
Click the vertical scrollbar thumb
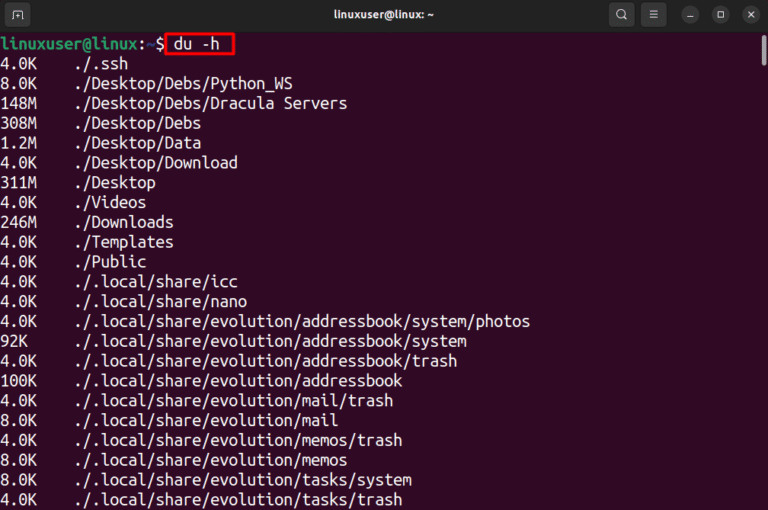(x=764, y=50)
